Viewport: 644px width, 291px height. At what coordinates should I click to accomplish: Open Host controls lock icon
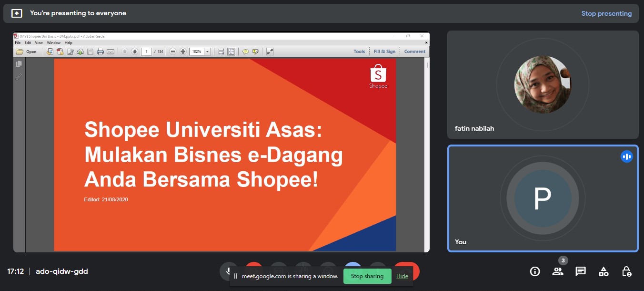pyautogui.click(x=627, y=271)
